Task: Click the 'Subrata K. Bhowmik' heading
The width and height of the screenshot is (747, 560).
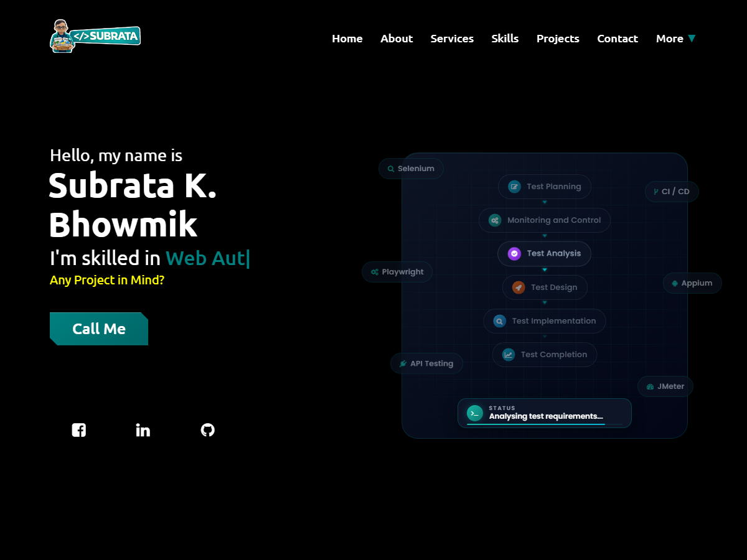Action: [133, 205]
